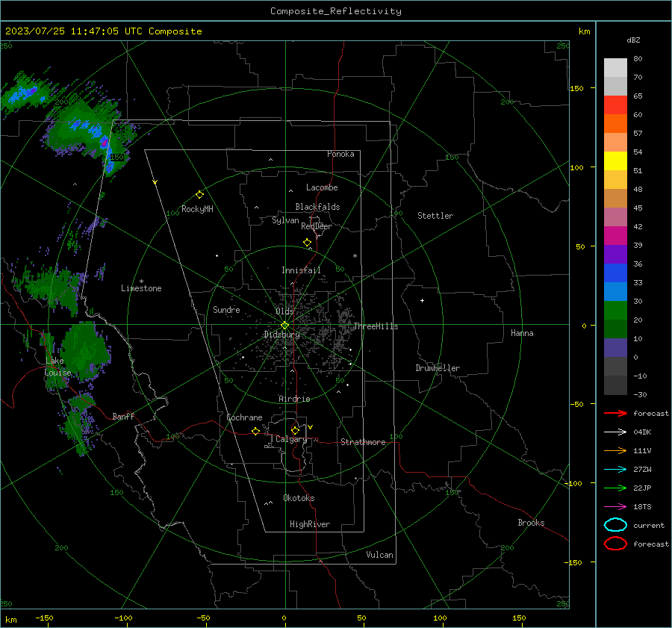Screen dimensions: 672x628
Task: Click the red forecast arrow in legend
Action: tap(615, 413)
